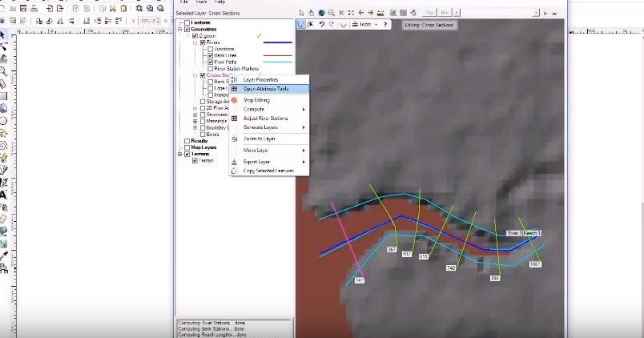Screen dimensions: 644x338
Task: Click the Max button in animation toolbar
Action: click(430, 13)
